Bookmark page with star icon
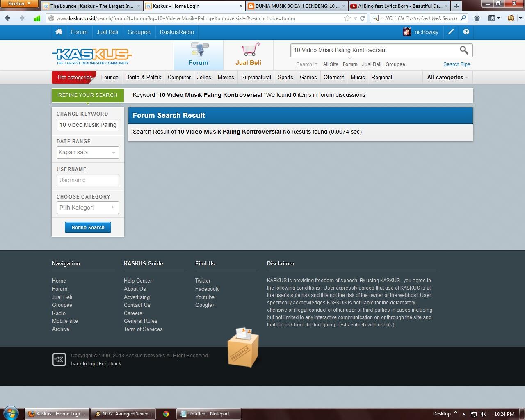Screen dimensions: 525x420 pyautogui.click(x=347, y=18)
